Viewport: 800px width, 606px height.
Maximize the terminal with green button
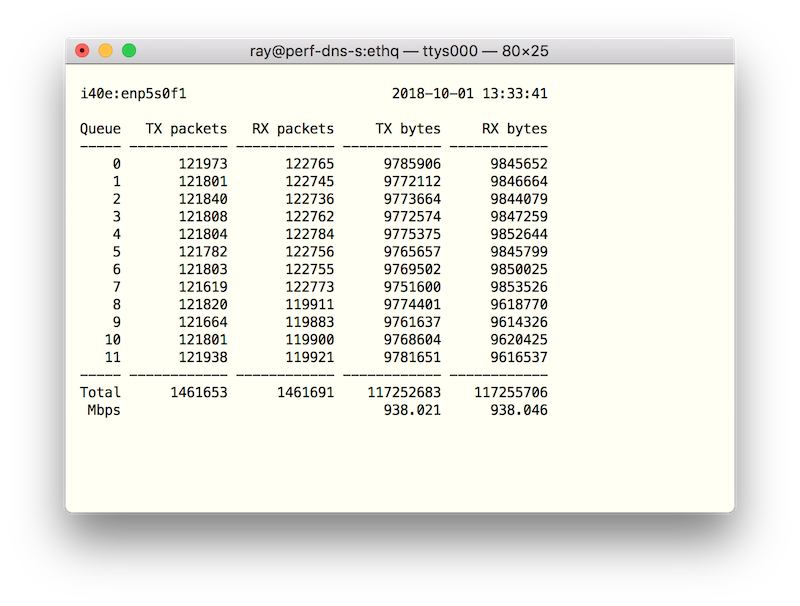click(x=129, y=50)
